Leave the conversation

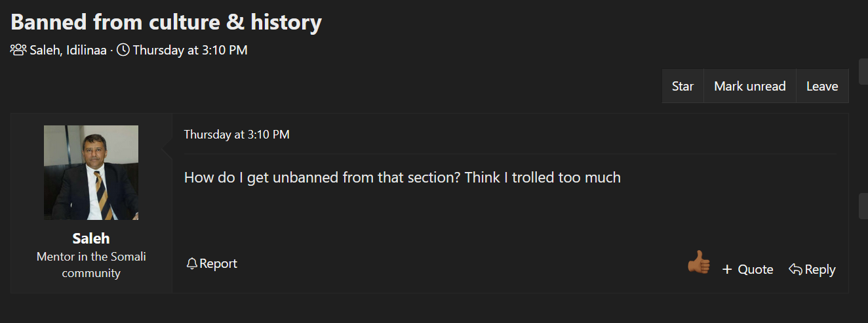tap(821, 86)
